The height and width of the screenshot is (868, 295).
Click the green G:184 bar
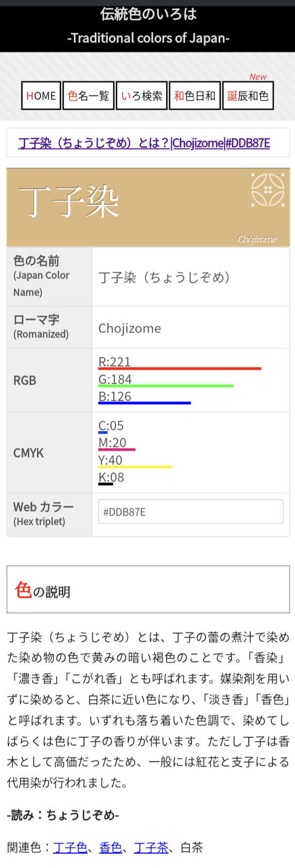point(166,386)
